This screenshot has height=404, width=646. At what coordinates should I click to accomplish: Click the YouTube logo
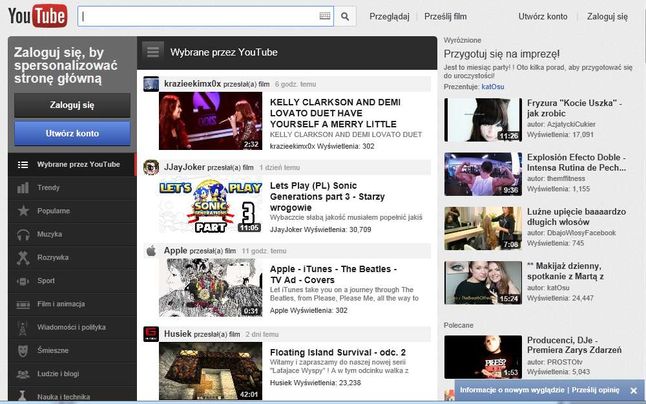click(37, 16)
